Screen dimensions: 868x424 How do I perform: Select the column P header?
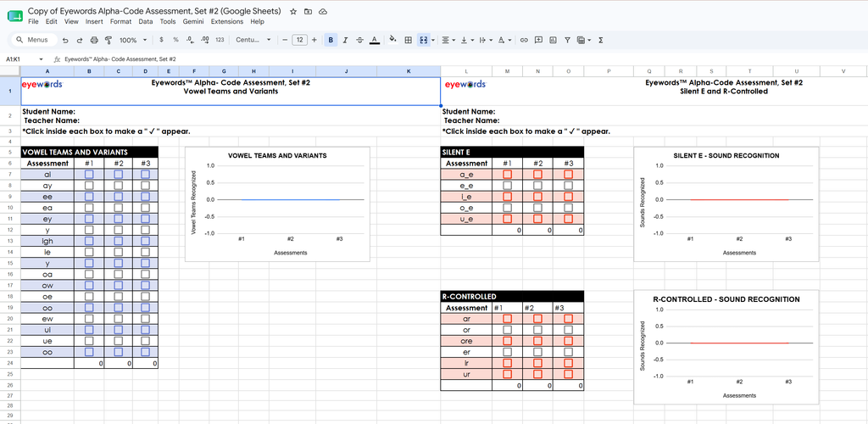(x=609, y=71)
